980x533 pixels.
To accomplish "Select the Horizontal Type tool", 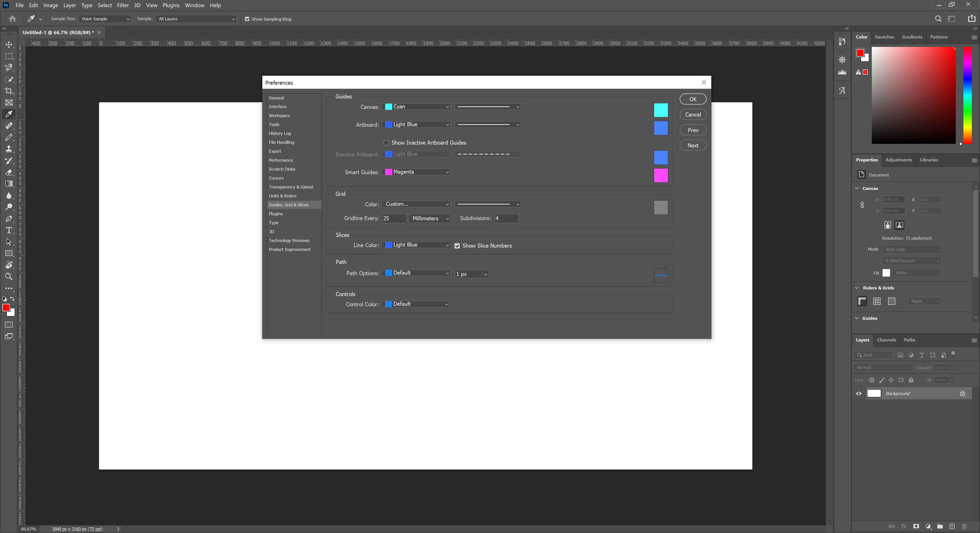I will [x=9, y=230].
